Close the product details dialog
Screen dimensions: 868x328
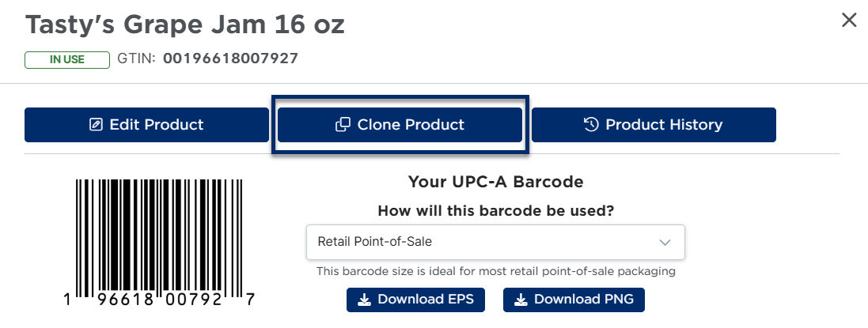point(849,21)
